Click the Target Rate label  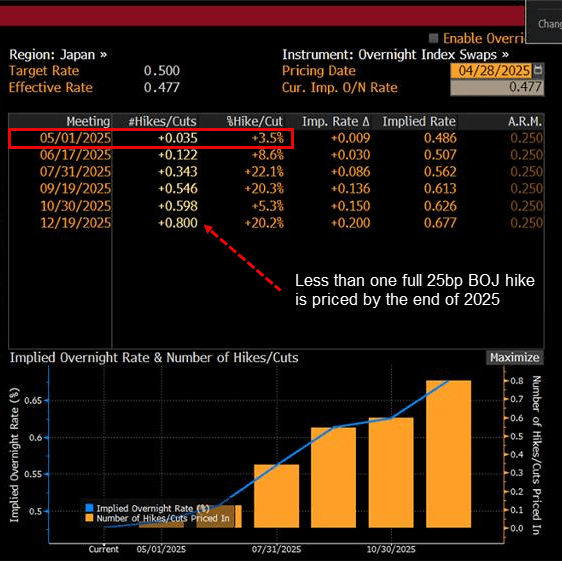44,71
